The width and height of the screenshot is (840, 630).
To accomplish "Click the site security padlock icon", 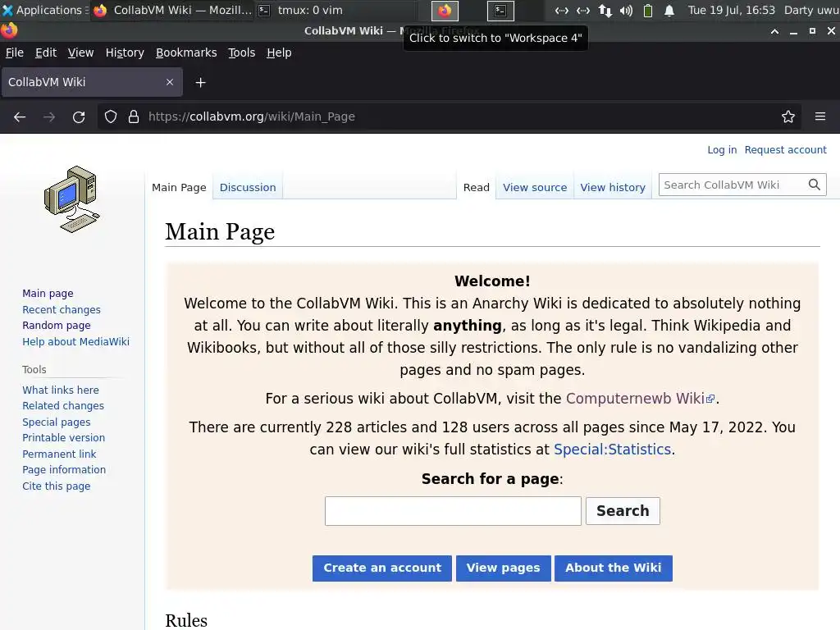I will pyautogui.click(x=134, y=116).
